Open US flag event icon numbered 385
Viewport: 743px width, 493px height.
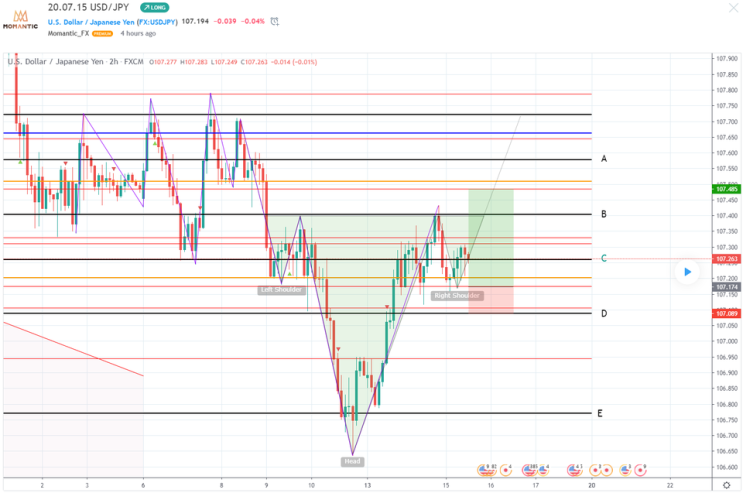529,470
